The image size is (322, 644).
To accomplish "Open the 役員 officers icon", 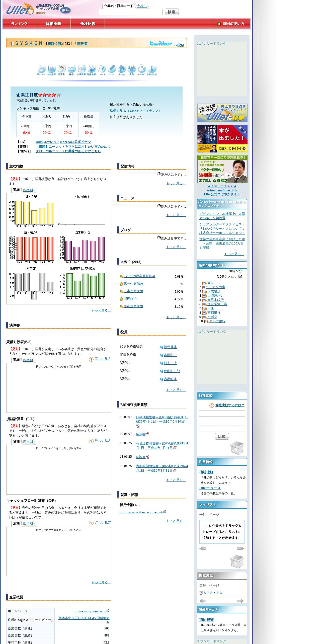I will point(132,70).
